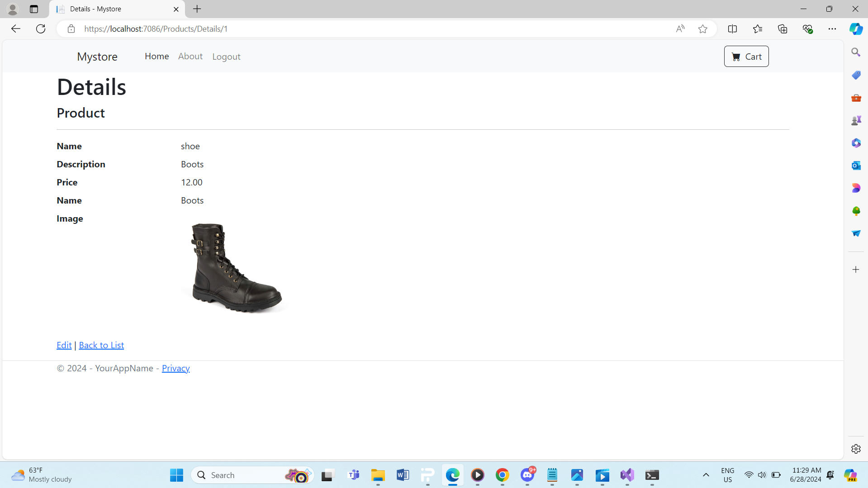868x488 pixels.
Task: Click Logout in the navbar
Action: point(227,57)
